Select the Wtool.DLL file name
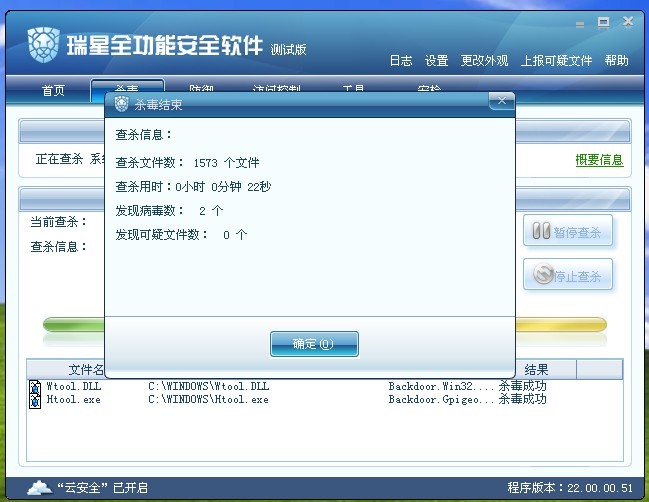 [74, 387]
